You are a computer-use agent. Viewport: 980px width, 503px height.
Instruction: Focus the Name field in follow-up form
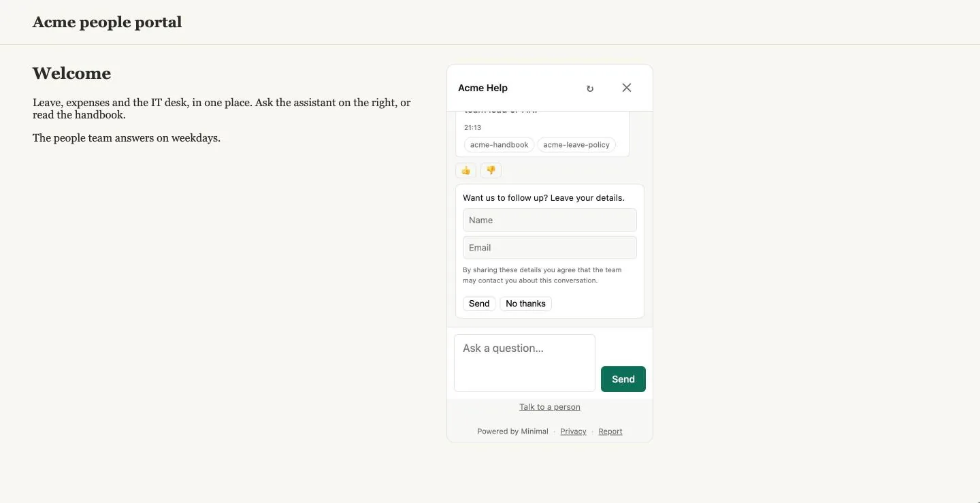pos(550,221)
